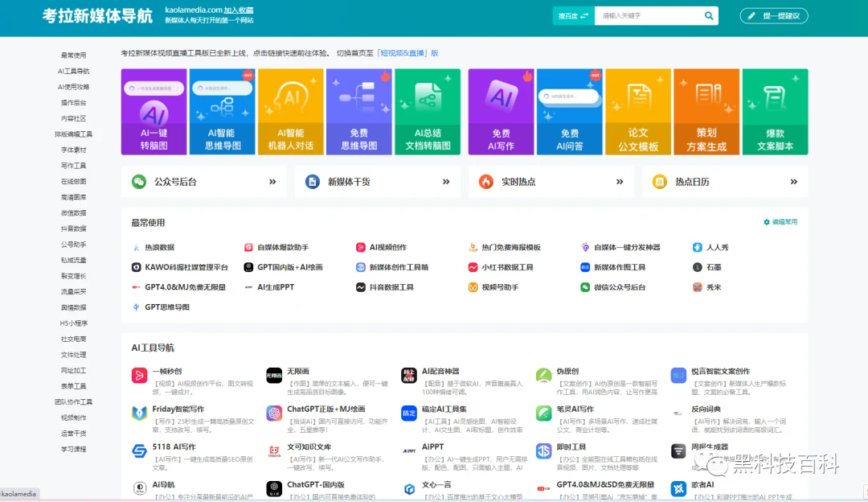The height and width of the screenshot is (502, 868).
Task: Click the ChatGPT正版+MJ绘画 app icon
Action: click(x=274, y=413)
